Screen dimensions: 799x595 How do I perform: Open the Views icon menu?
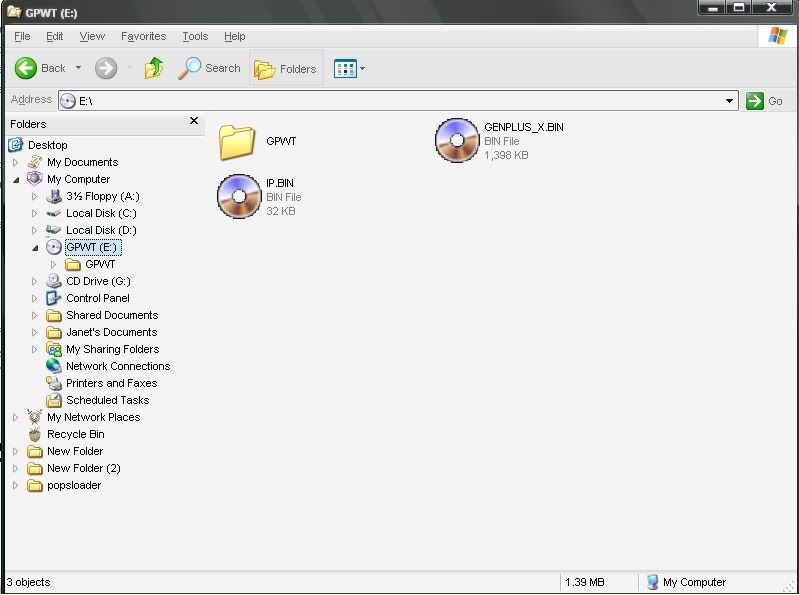(x=345, y=69)
